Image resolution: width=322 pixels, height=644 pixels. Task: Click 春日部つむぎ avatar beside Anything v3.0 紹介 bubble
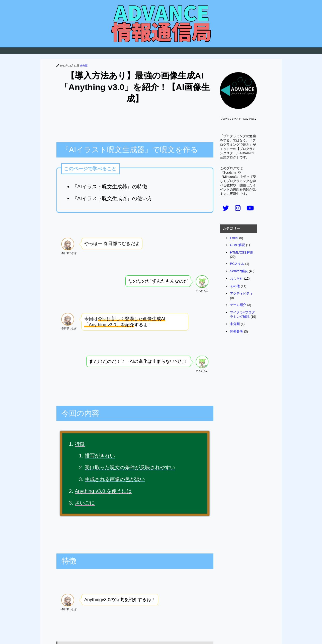coord(68,319)
